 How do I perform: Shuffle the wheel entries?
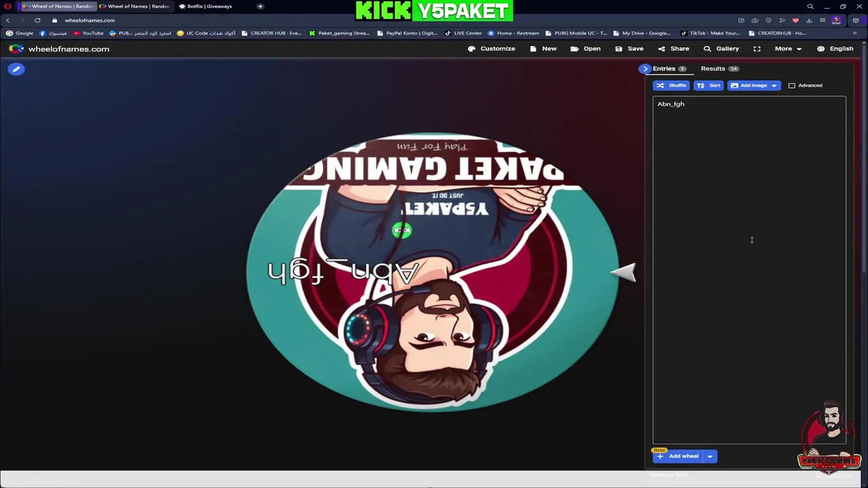[x=671, y=85]
